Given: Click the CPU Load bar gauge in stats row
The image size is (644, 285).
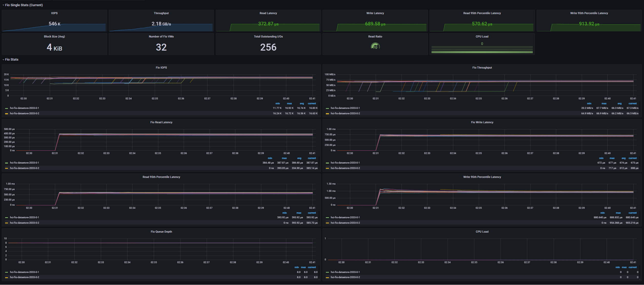Looking at the screenshot, I should 482,50.
